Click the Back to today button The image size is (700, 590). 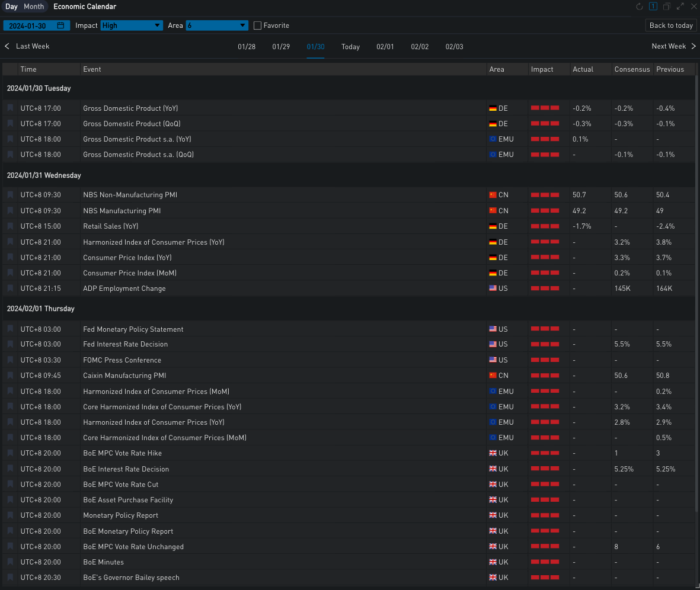click(x=671, y=25)
